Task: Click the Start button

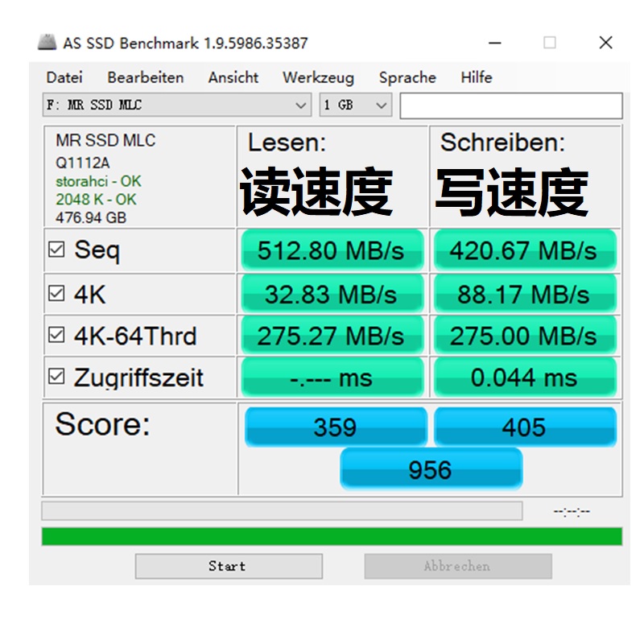Action: (x=229, y=566)
